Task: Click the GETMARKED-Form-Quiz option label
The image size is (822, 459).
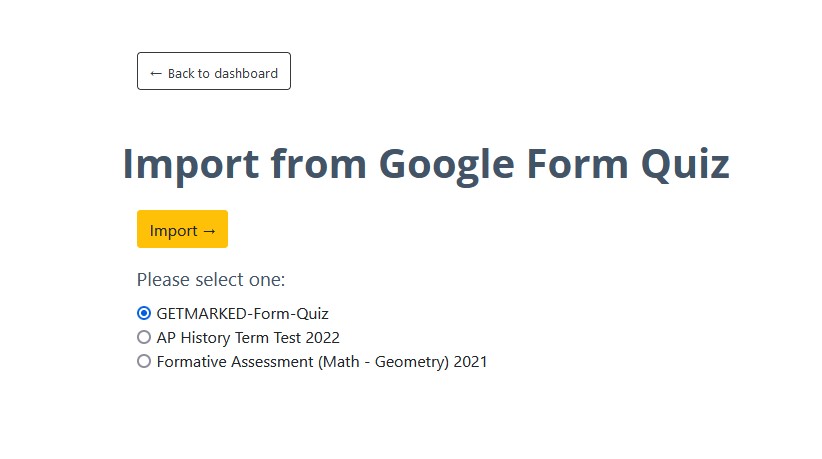Action: [x=242, y=313]
